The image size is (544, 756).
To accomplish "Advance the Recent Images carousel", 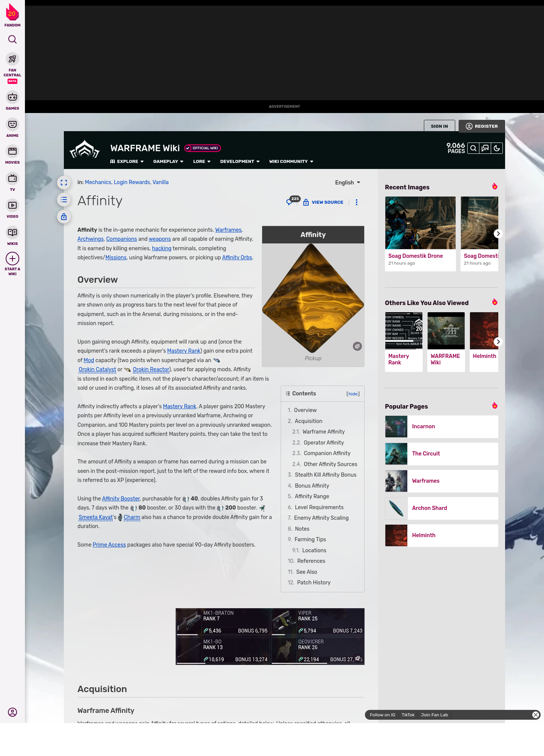I will (x=498, y=234).
